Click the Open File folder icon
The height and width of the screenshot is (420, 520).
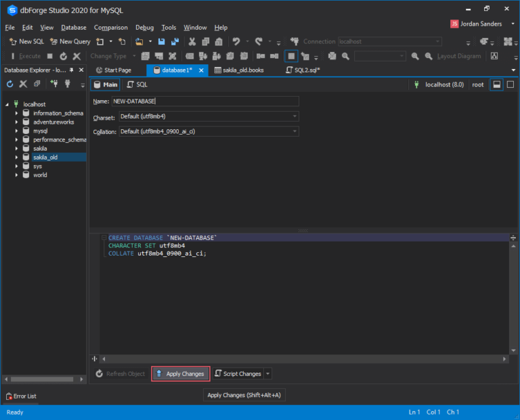pyautogui.click(x=139, y=41)
